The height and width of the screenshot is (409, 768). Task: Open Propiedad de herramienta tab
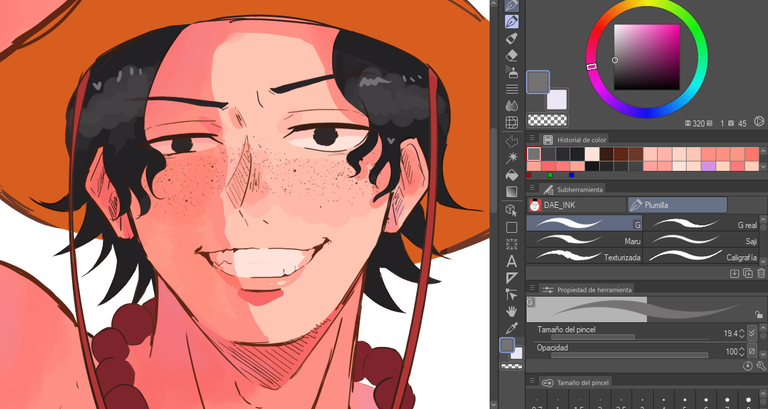[586, 289]
